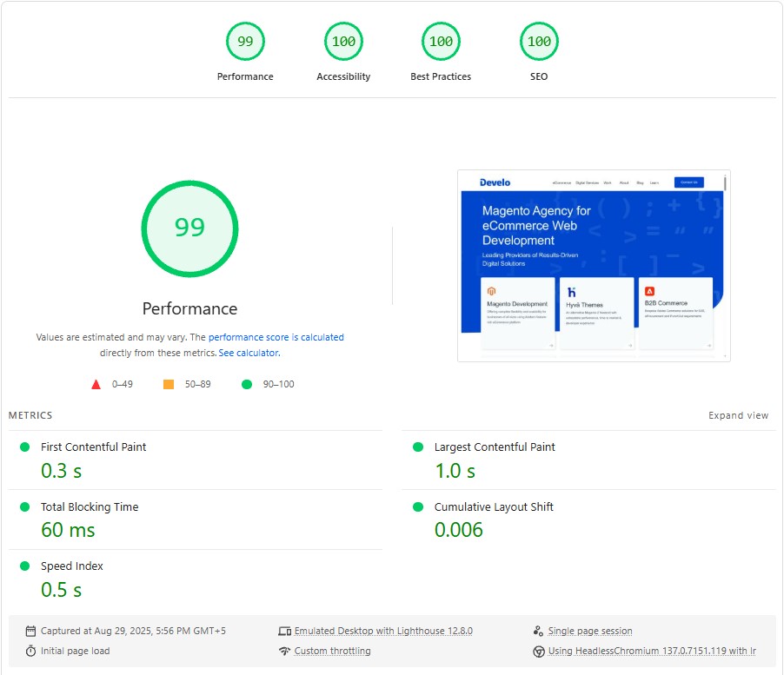Click the network icon beside Custom throttling

coord(284,651)
